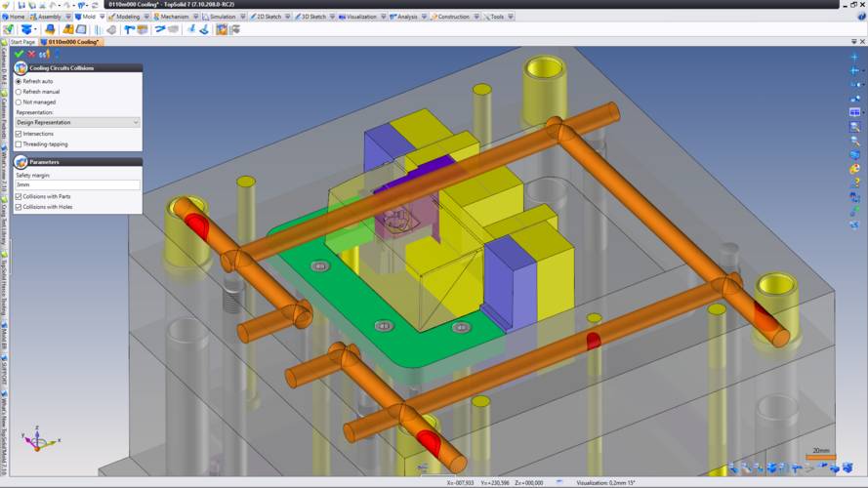
Task: Enable the Threading-tapping checkbox
Action: [x=19, y=143]
